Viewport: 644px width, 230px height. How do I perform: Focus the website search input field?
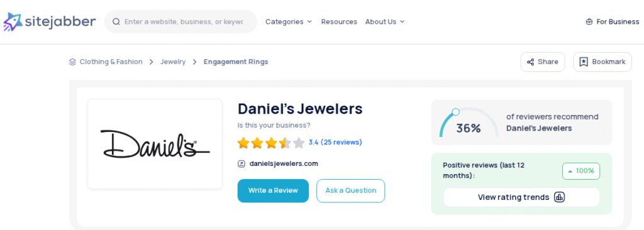pyautogui.click(x=184, y=22)
